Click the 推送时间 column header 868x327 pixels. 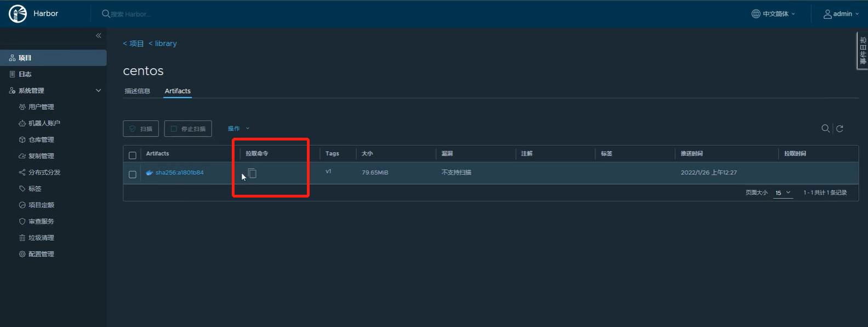click(692, 154)
